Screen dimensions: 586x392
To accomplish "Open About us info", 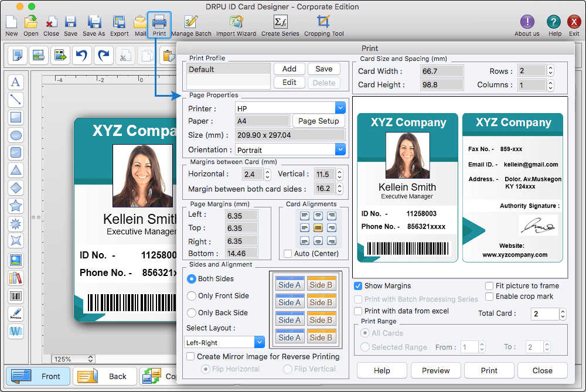I will click(527, 22).
